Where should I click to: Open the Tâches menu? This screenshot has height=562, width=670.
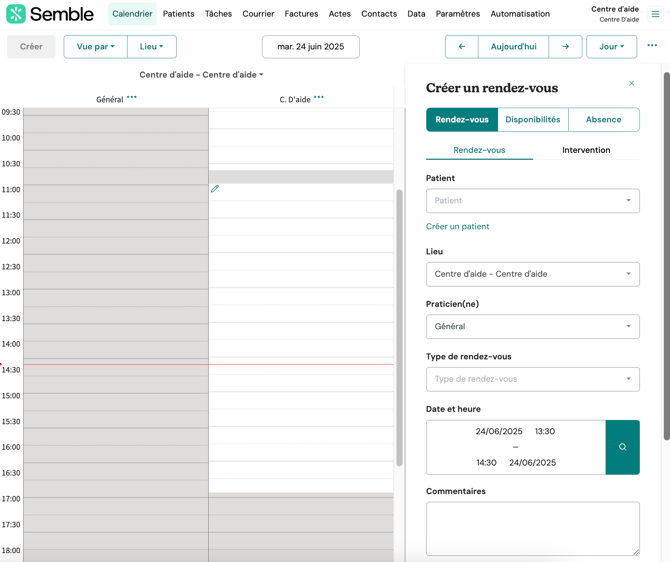(x=218, y=14)
